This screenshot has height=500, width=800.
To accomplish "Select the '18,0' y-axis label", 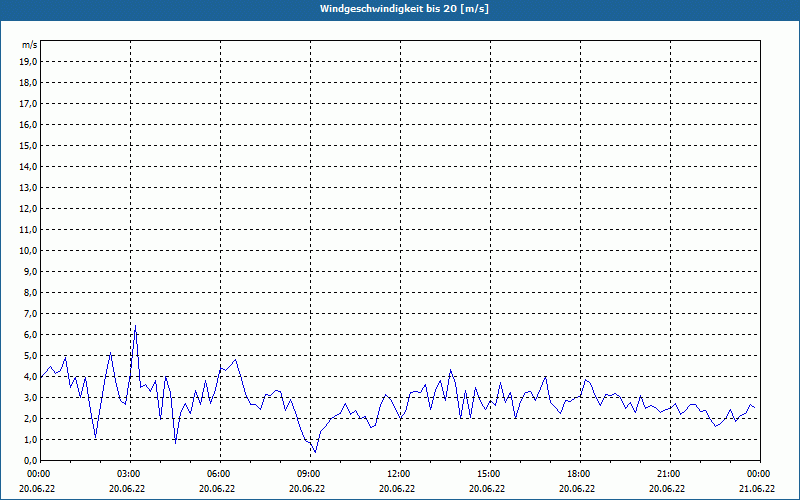I will 30,83.
